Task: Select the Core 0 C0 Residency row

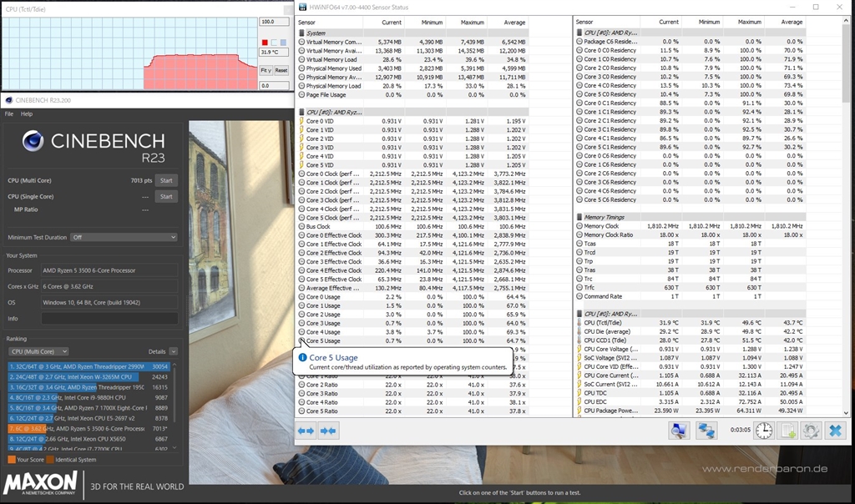Action: coord(690,50)
